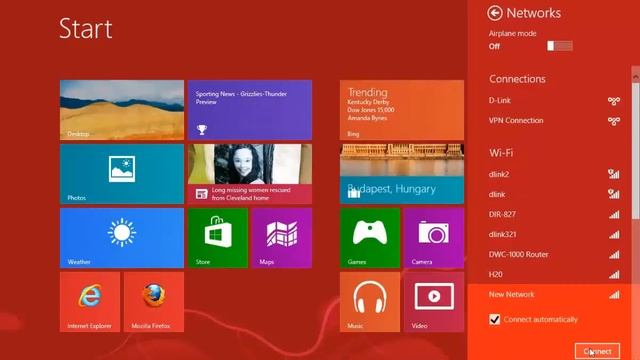The height and width of the screenshot is (360, 640).
Task: Choose the DWC-1000 Router network
Action: [x=554, y=254]
